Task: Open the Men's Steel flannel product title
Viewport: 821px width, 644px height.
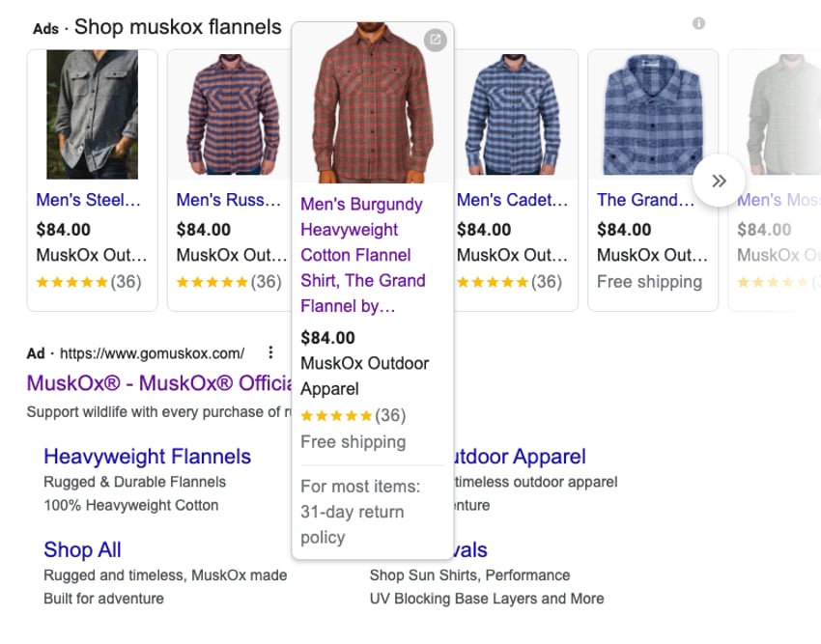Action: 88,200
